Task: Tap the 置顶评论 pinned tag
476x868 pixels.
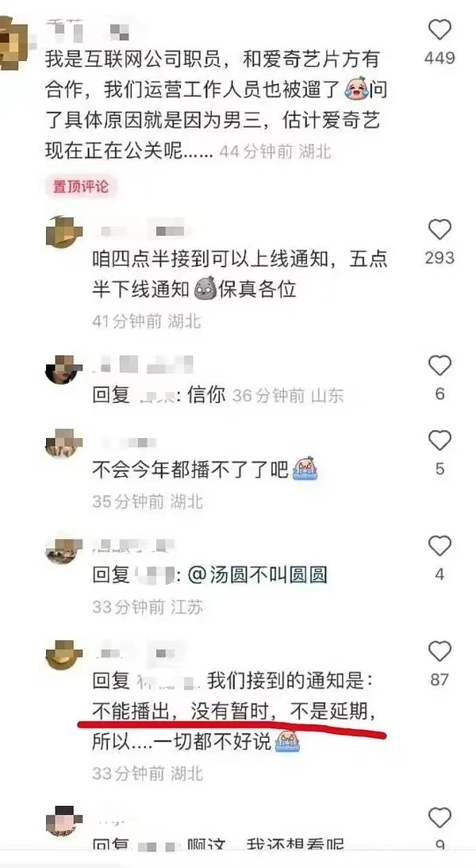Action: coord(81,187)
